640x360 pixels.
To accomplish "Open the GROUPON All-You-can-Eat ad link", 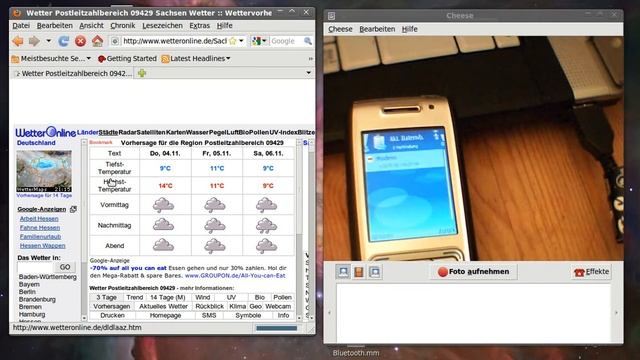I will [x=235, y=276].
